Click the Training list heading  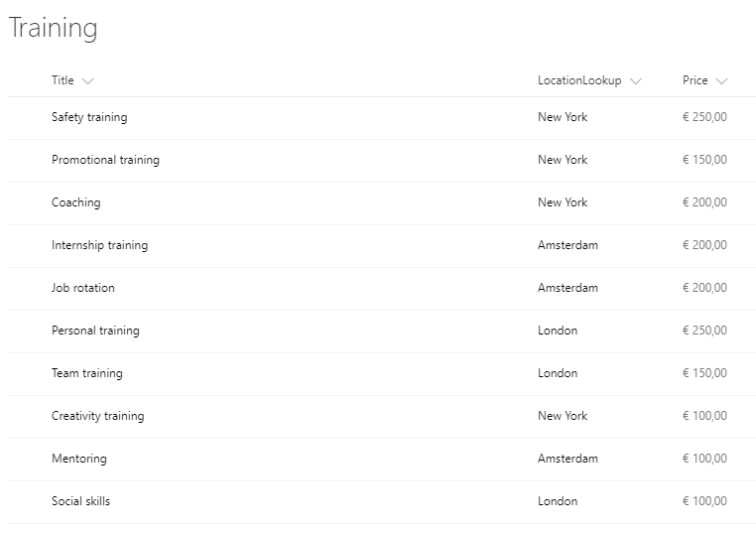click(x=53, y=28)
